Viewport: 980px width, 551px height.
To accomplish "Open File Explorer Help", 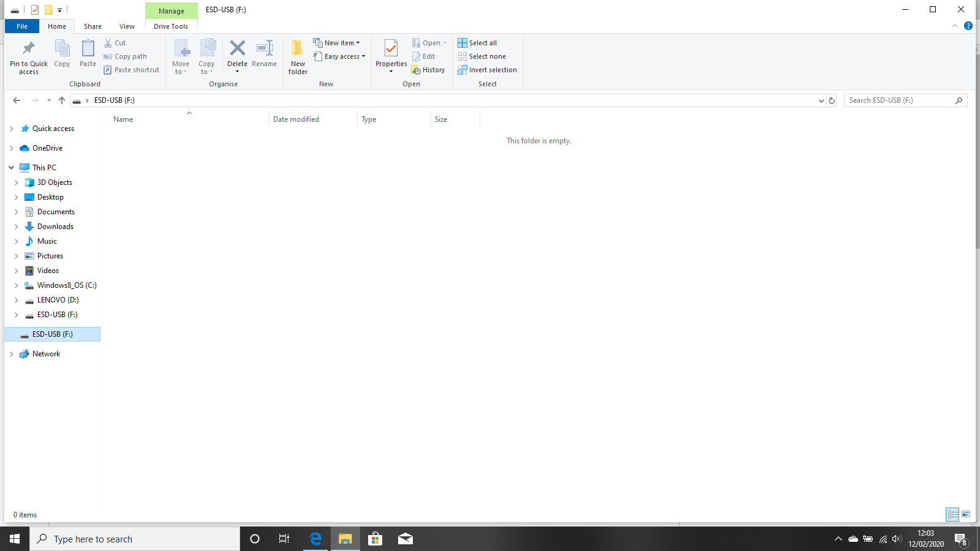I will click(x=968, y=26).
